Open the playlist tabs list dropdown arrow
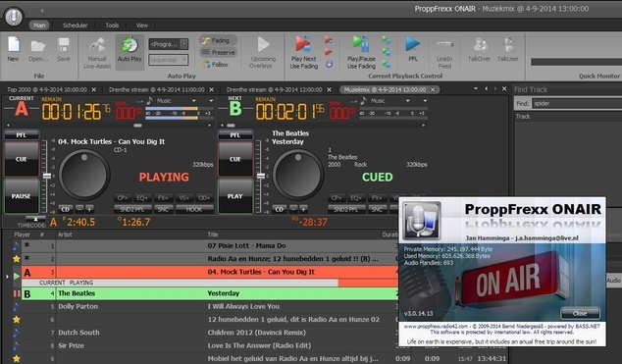The height and width of the screenshot is (364, 622). click(x=476, y=89)
